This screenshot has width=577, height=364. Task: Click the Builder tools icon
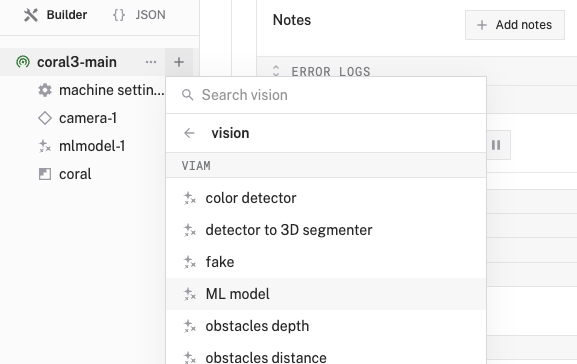point(31,15)
